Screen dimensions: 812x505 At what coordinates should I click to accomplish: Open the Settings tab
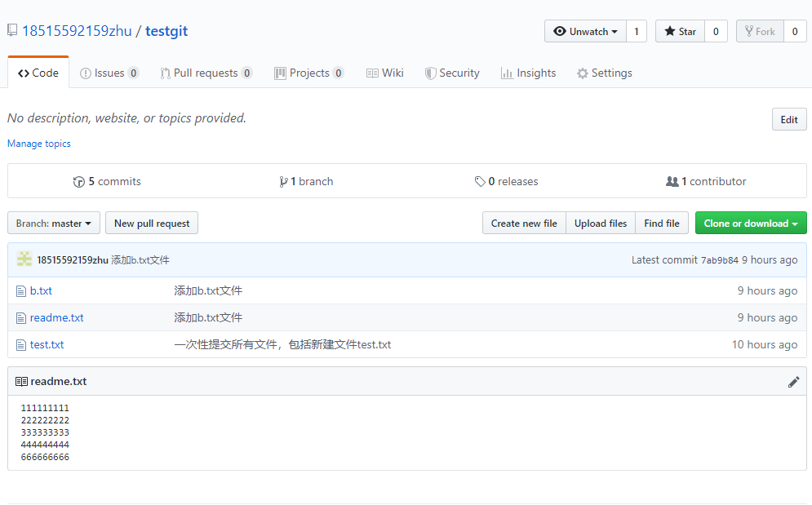[605, 73]
